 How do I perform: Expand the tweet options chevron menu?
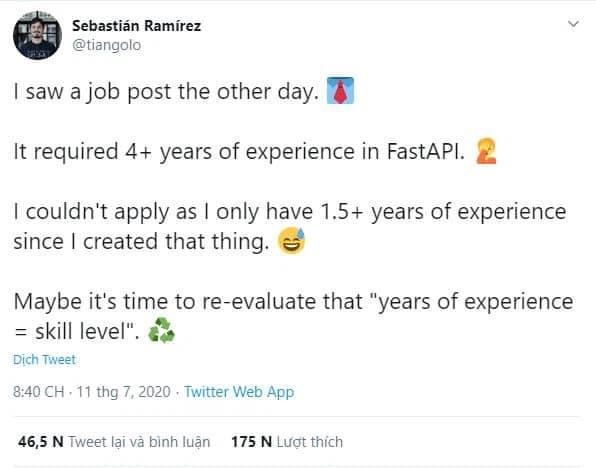pos(573,24)
